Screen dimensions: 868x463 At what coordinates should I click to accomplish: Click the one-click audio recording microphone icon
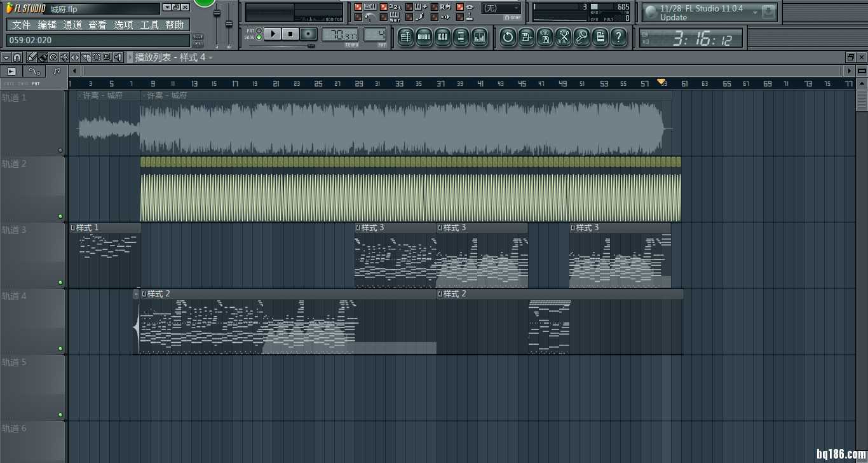(x=581, y=37)
